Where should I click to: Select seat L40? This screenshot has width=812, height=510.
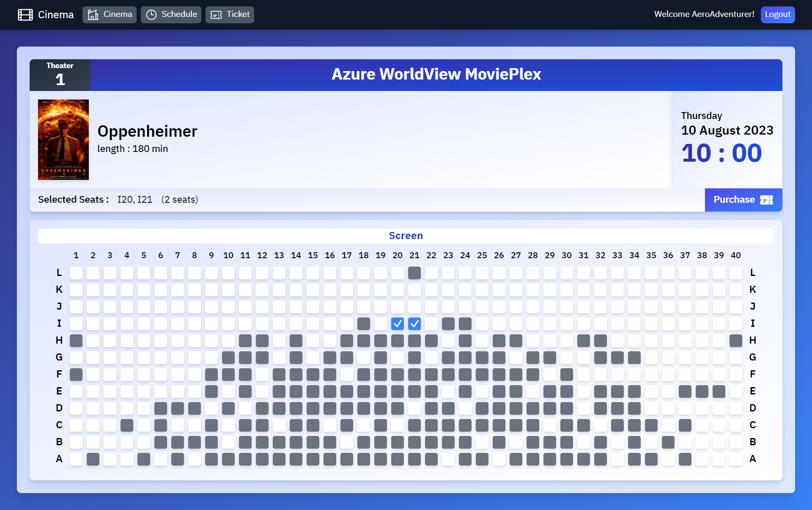pyautogui.click(x=736, y=273)
